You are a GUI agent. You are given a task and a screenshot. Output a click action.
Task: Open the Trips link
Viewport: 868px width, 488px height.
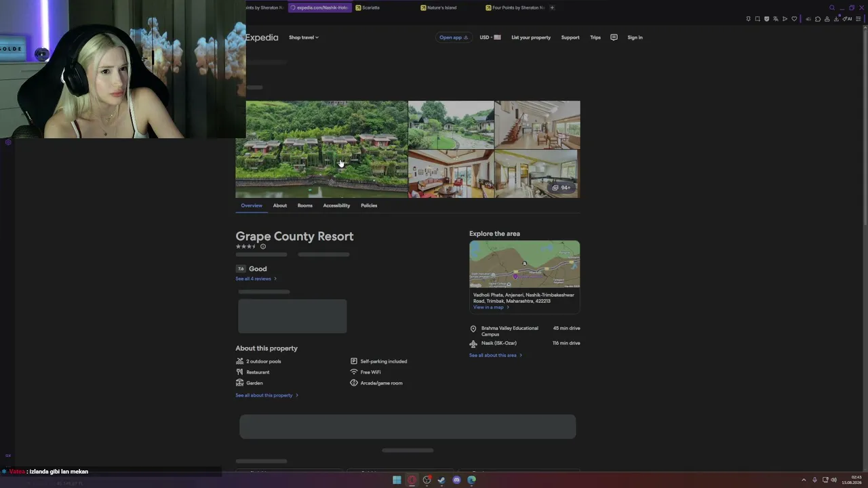[595, 37]
